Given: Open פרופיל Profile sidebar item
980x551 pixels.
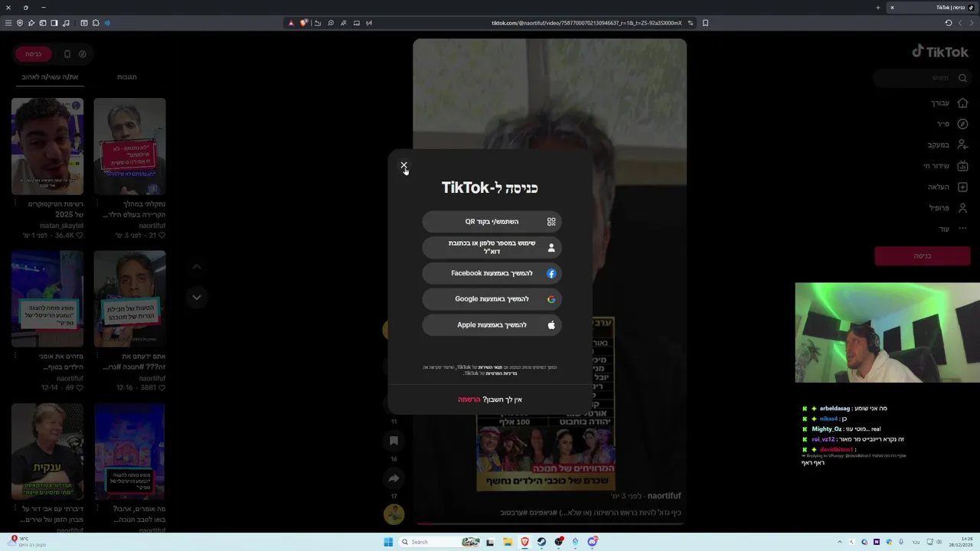Looking at the screenshot, I should [x=949, y=207].
